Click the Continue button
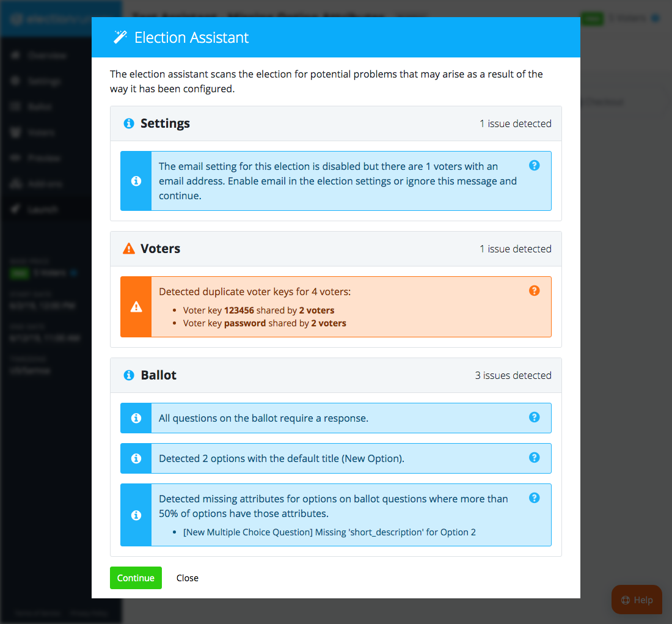The width and height of the screenshot is (672, 624). click(136, 578)
